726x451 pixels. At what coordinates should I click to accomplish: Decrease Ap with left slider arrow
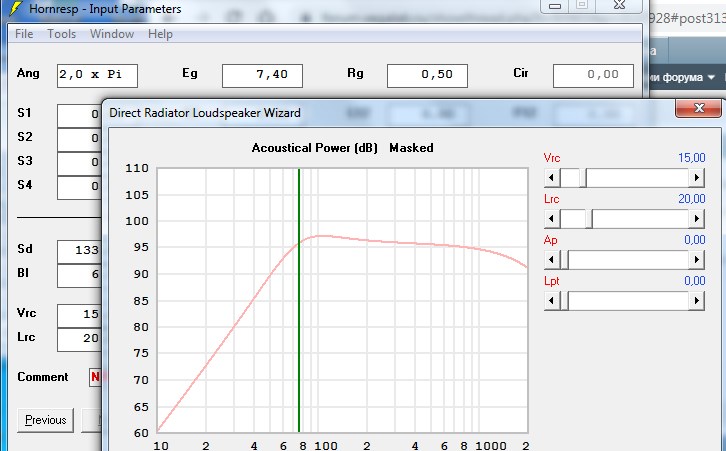551,260
